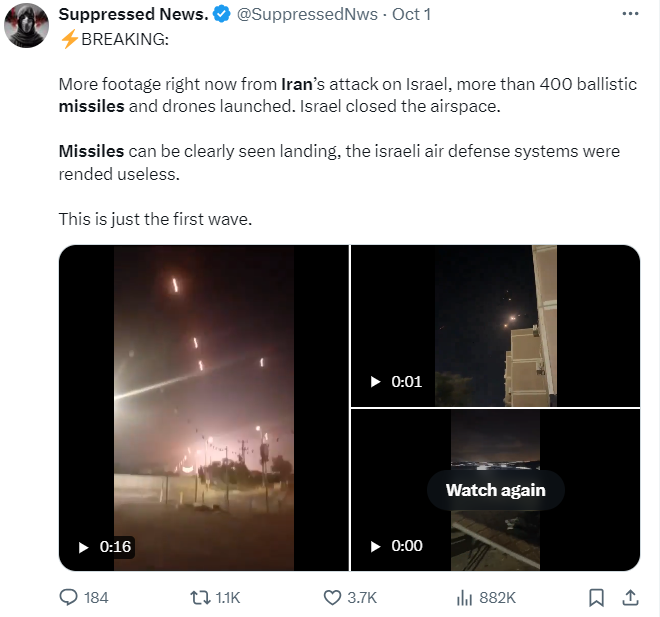Share the post via the share icon
Viewport: 660px width, 617px height.
[630, 597]
